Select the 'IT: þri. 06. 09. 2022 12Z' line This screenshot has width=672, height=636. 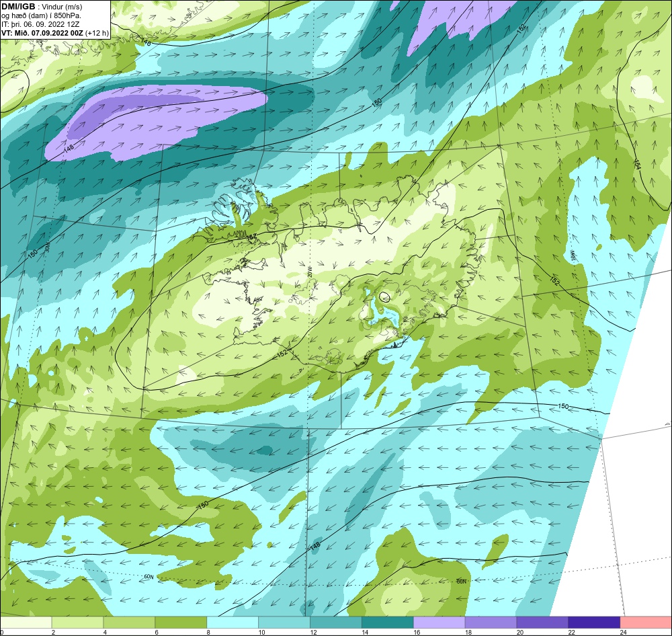coord(40,24)
